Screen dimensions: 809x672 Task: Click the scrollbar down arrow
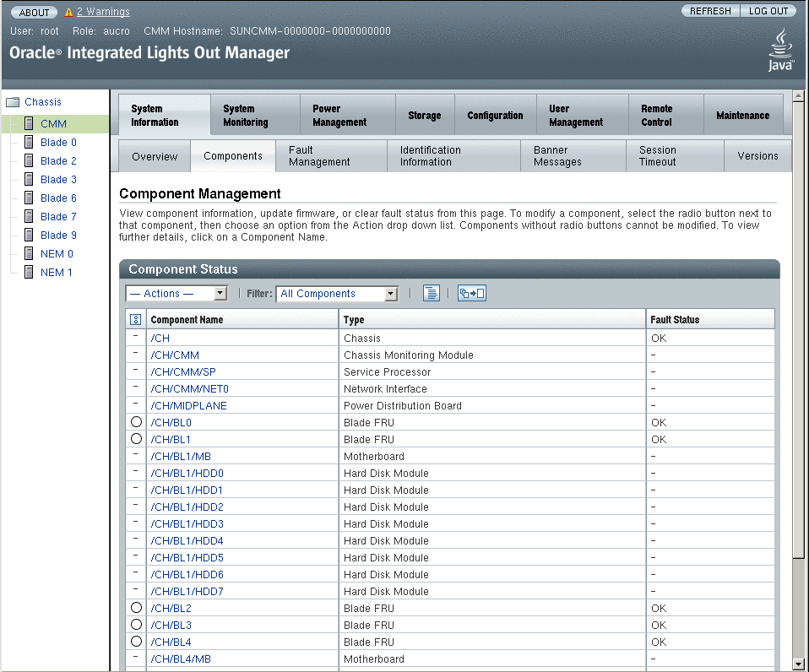pos(798,664)
